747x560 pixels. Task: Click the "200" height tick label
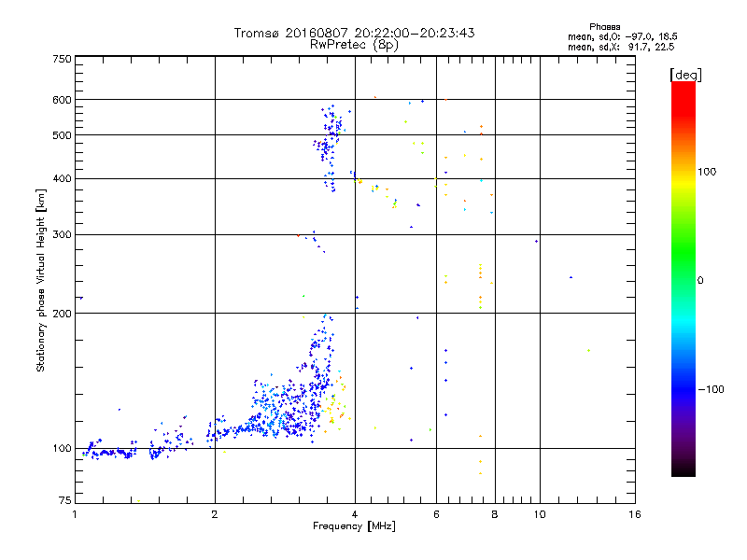62,314
